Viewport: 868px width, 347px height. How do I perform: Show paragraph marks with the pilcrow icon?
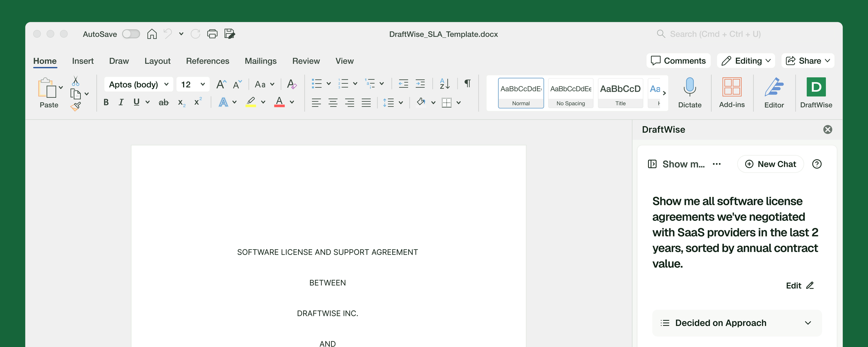pos(467,83)
